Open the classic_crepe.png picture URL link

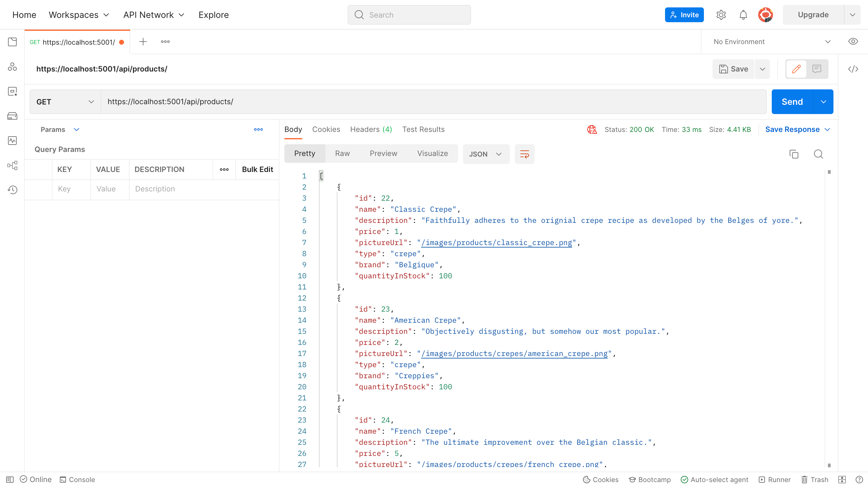click(496, 243)
